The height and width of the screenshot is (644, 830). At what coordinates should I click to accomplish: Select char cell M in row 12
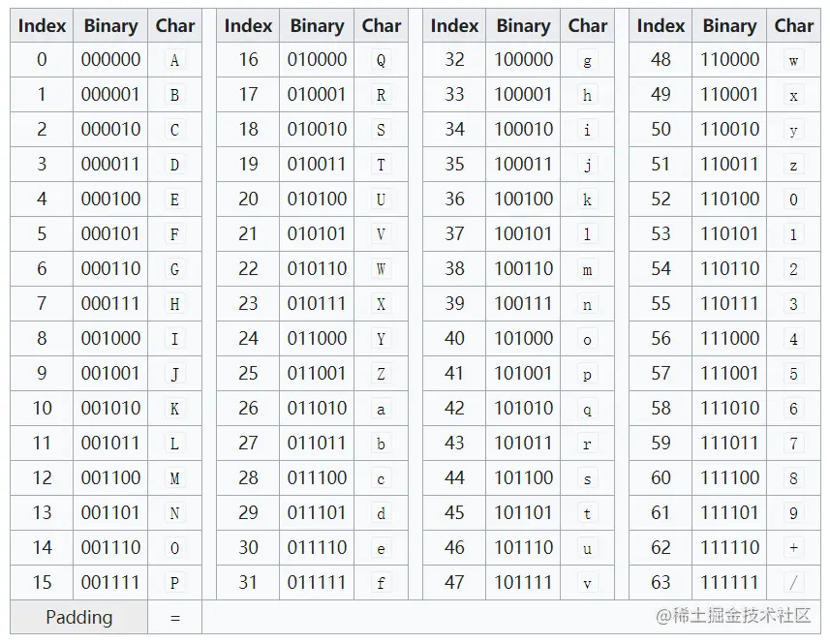pos(174,477)
